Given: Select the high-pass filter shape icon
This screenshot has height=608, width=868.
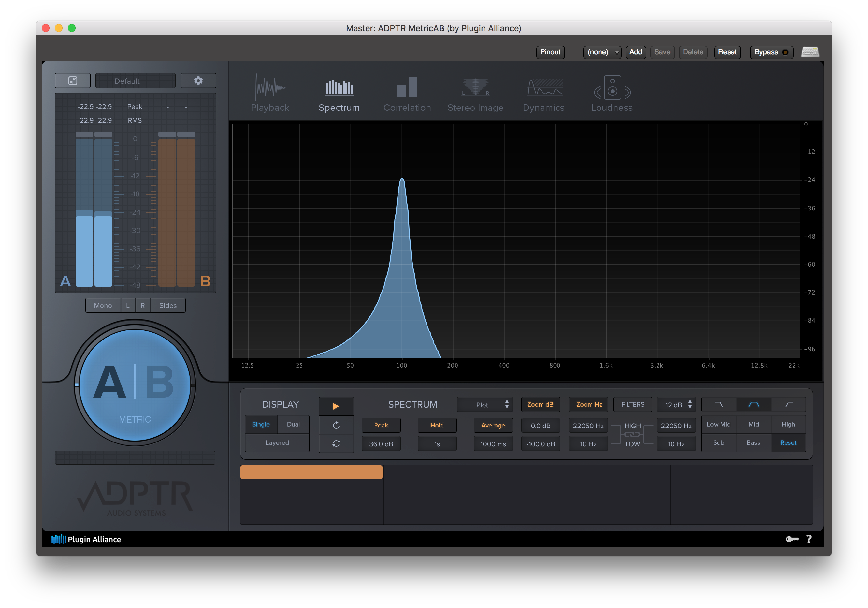Looking at the screenshot, I should (x=788, y=405).
